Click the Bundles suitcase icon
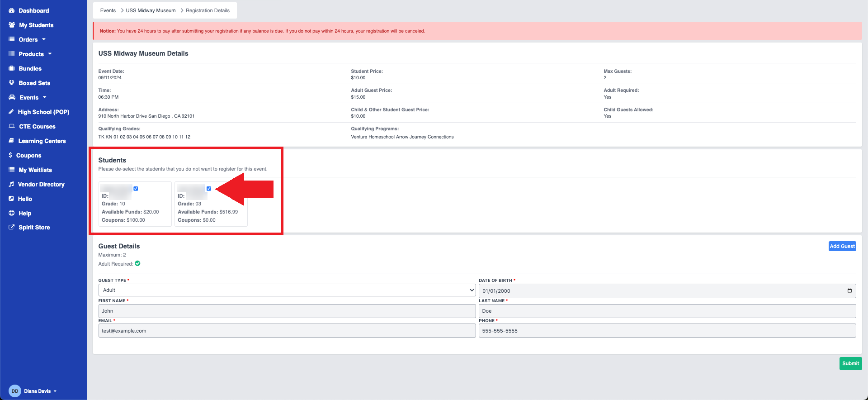The height and width of the screenshot is (400, 868). (12, 68)
